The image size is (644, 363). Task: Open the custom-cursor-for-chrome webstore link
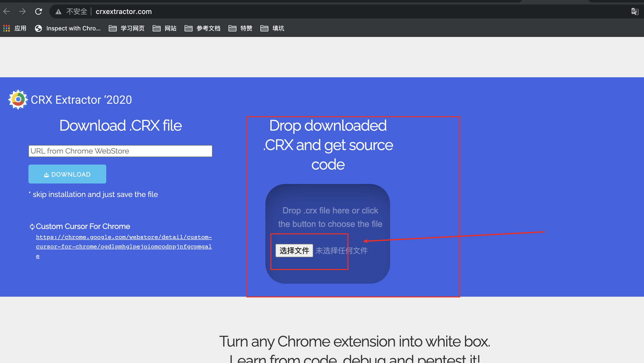[124, 246]
